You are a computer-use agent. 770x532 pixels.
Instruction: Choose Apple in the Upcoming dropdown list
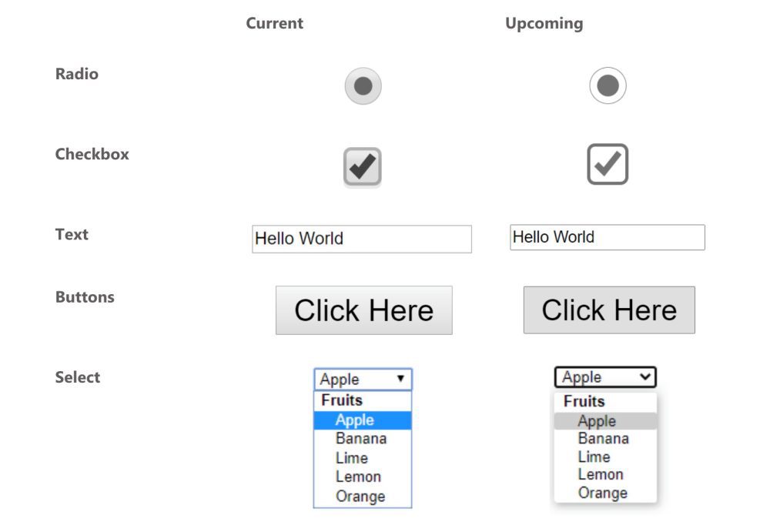[x=597, y=421]
